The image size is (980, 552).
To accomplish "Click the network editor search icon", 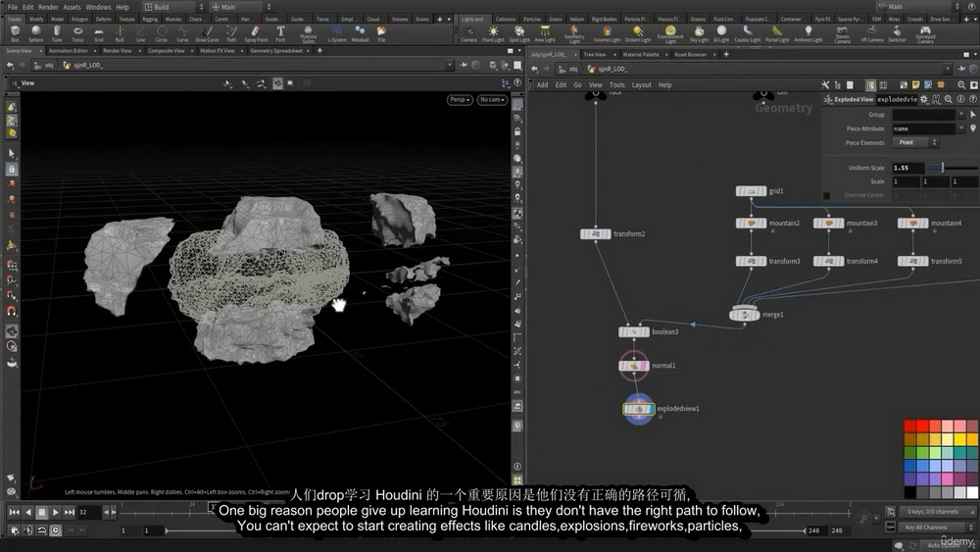I will tap(961, 85).
